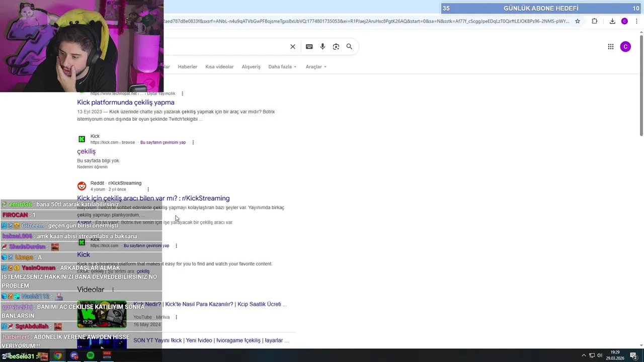This screenshot has height=362, width=644.
Task: Translate the kick.com homepage result
Action: point(146,246)
